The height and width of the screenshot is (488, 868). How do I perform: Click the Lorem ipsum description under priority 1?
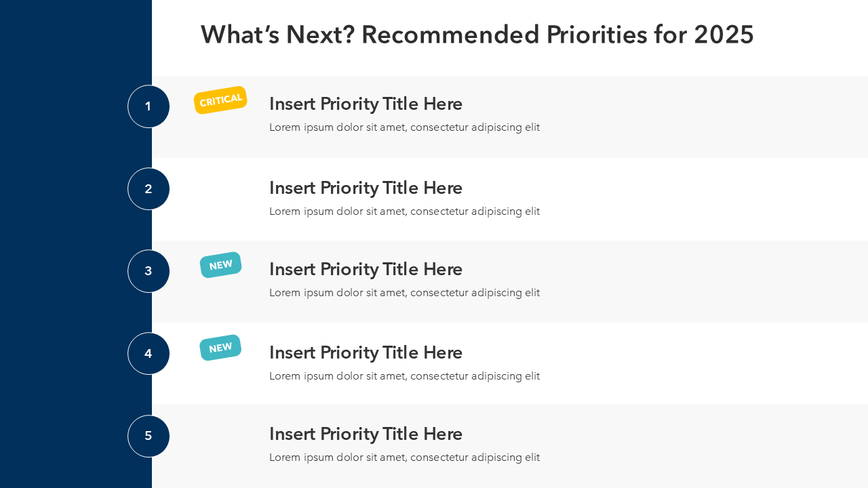click(404, 127)
